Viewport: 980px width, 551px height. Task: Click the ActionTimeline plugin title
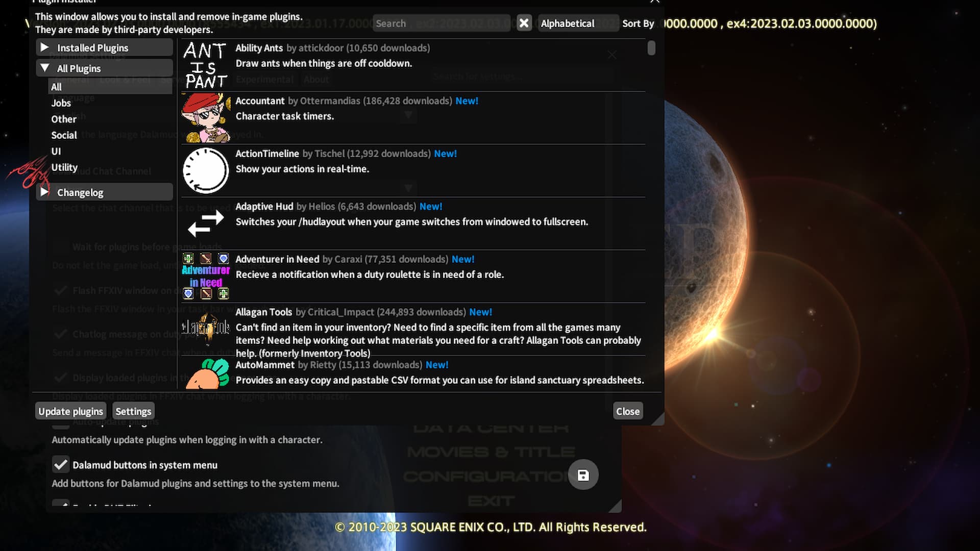click(267, 154)
